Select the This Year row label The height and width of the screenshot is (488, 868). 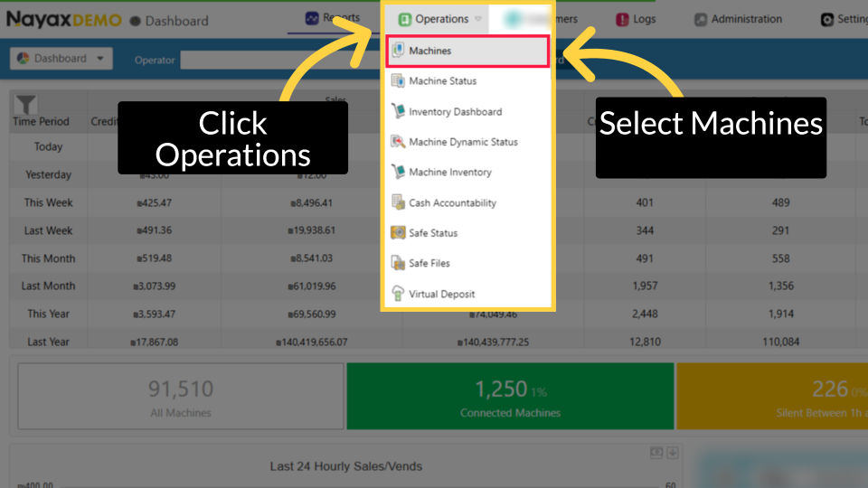click(48, 314)
